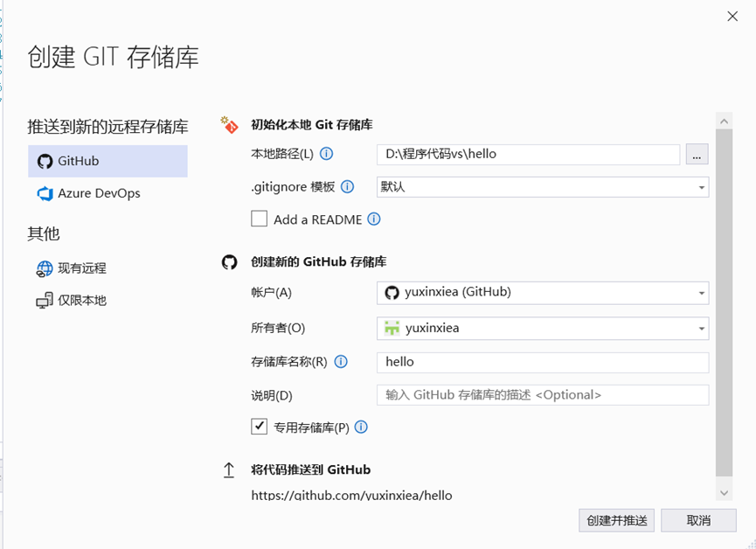Screen dimensions: 756x549
Task: Click the github.com/yuxinxiea/hello URL text
Action: coord(351,495)
